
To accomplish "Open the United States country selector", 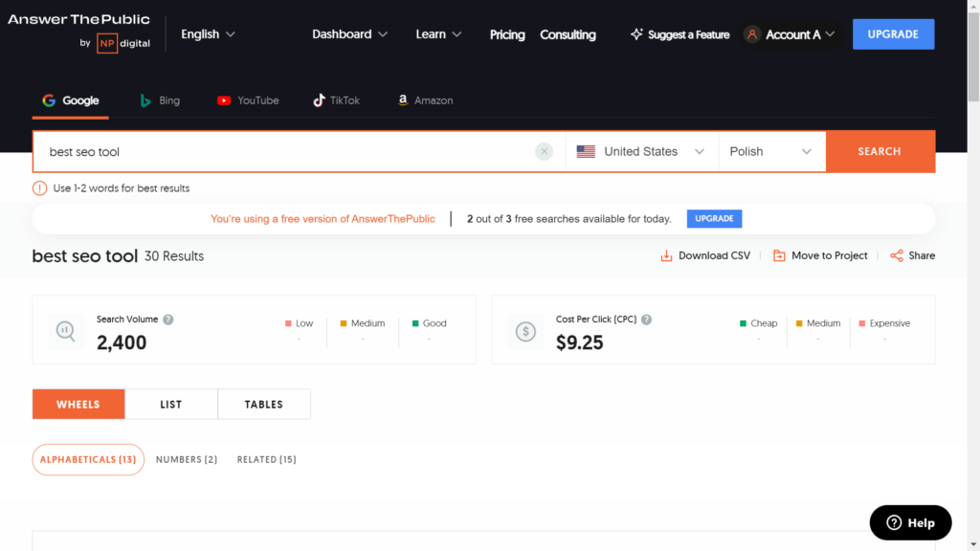I will pos(642,151).
